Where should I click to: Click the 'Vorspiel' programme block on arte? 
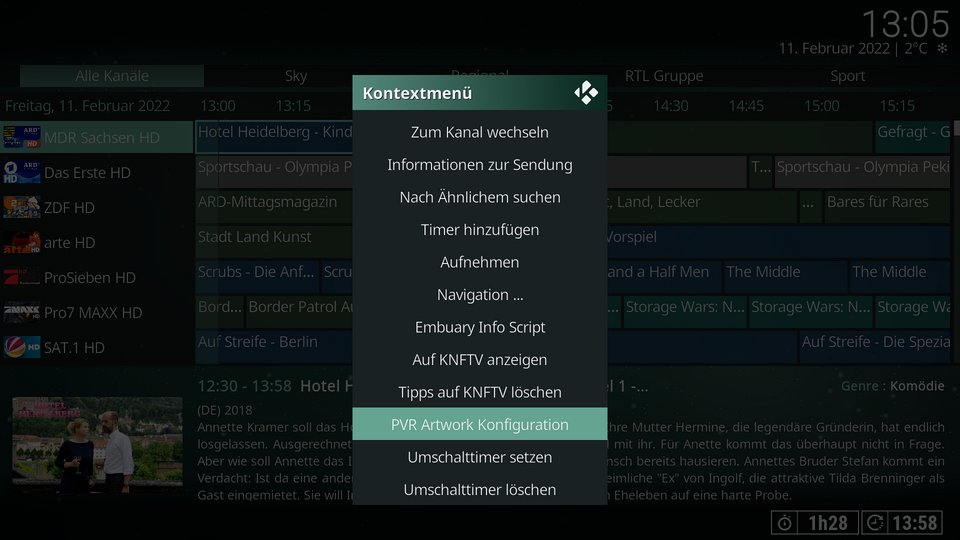778,242
